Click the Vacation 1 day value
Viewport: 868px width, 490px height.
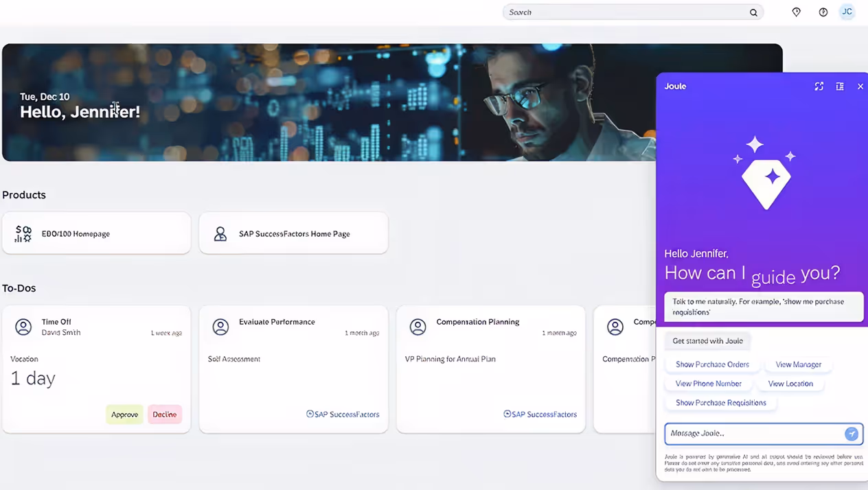point(33,378)
